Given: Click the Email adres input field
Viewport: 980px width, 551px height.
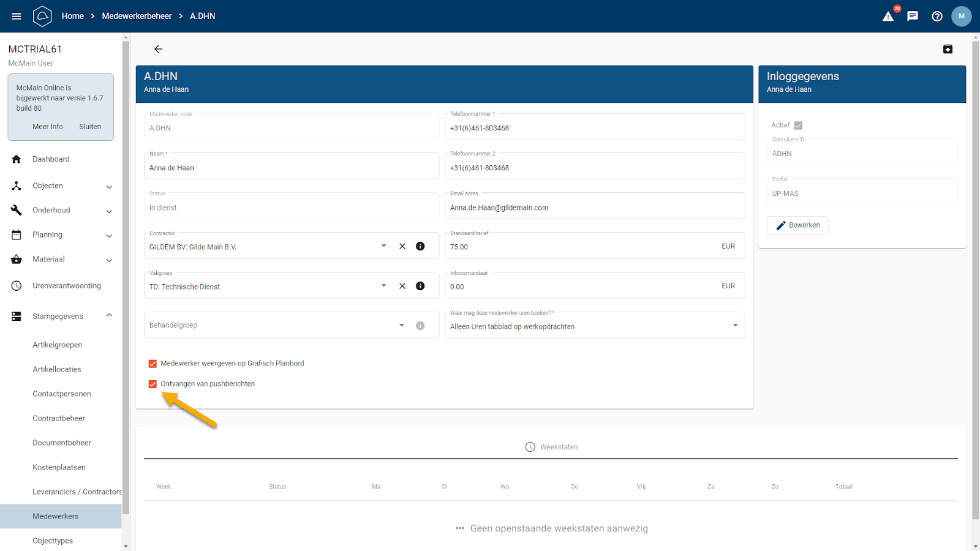Looking at the screenshot, I should 594,208.
